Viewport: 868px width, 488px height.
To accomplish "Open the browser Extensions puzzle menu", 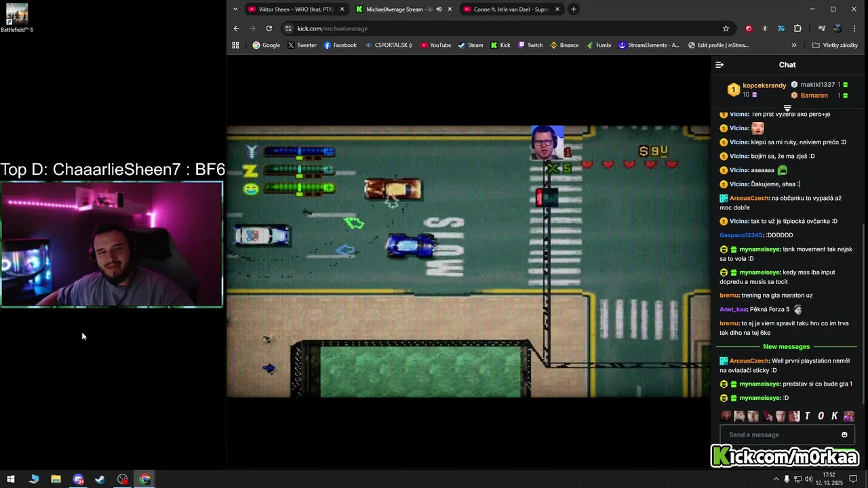I will click(x=797, y=28).
